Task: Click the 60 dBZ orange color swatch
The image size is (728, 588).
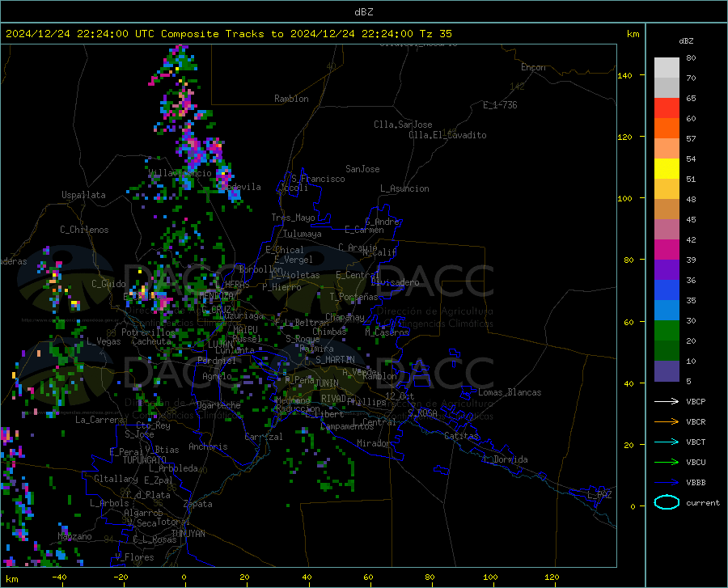Action: (x=667, y=128)
